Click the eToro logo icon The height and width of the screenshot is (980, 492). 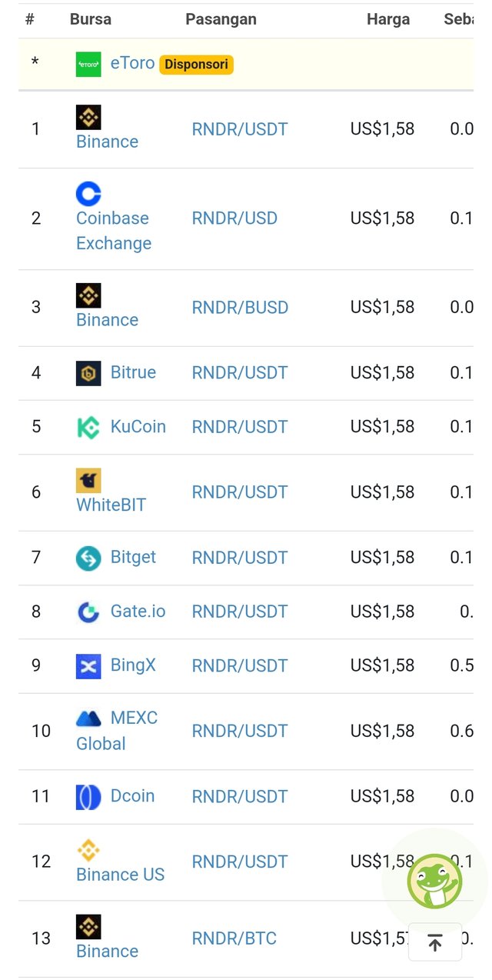point(88,65)
